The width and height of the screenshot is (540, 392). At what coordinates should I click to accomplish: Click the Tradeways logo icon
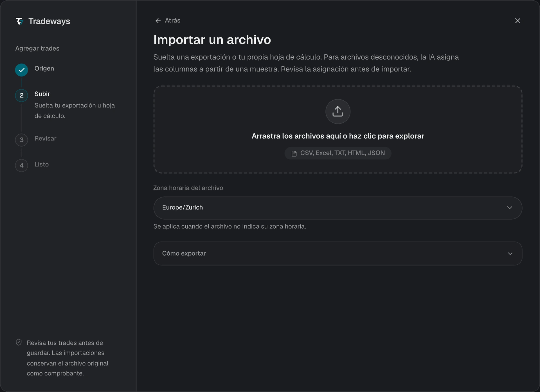[x=19, y=21]
